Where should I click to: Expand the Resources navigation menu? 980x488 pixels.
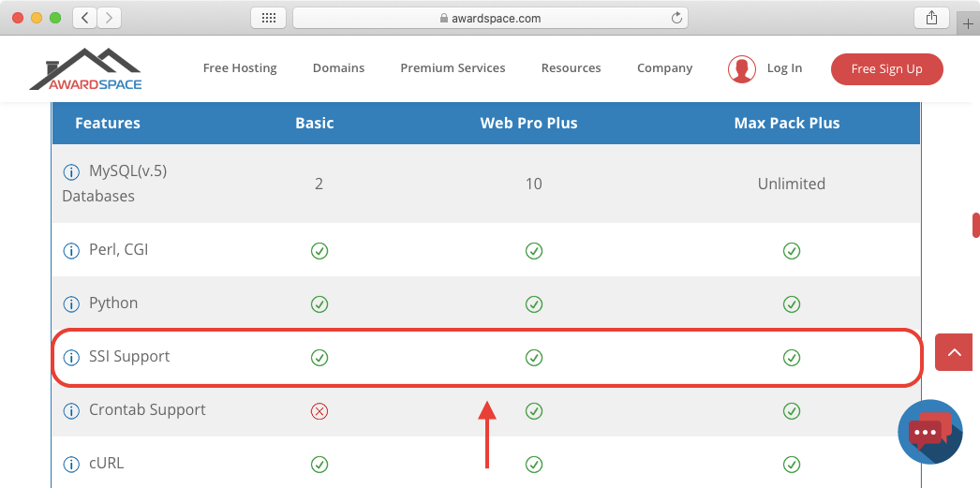pos(571,68)
